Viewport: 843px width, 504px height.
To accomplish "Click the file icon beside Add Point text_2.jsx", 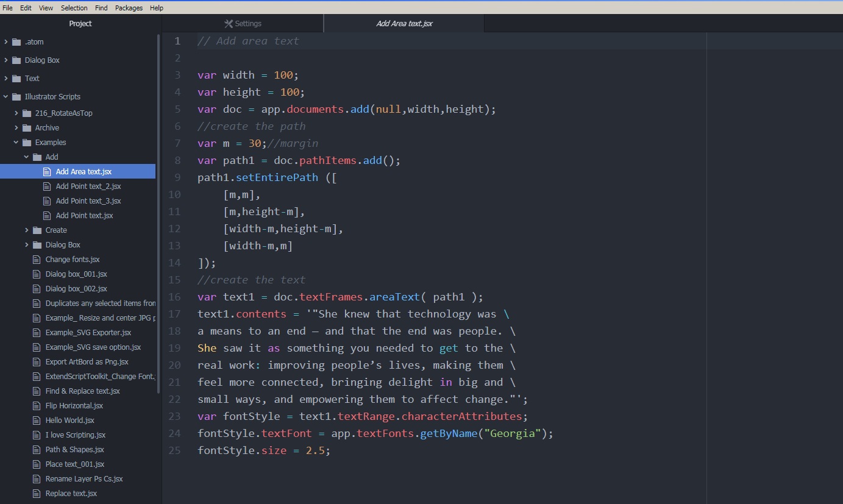I will (x=47, y=186).
